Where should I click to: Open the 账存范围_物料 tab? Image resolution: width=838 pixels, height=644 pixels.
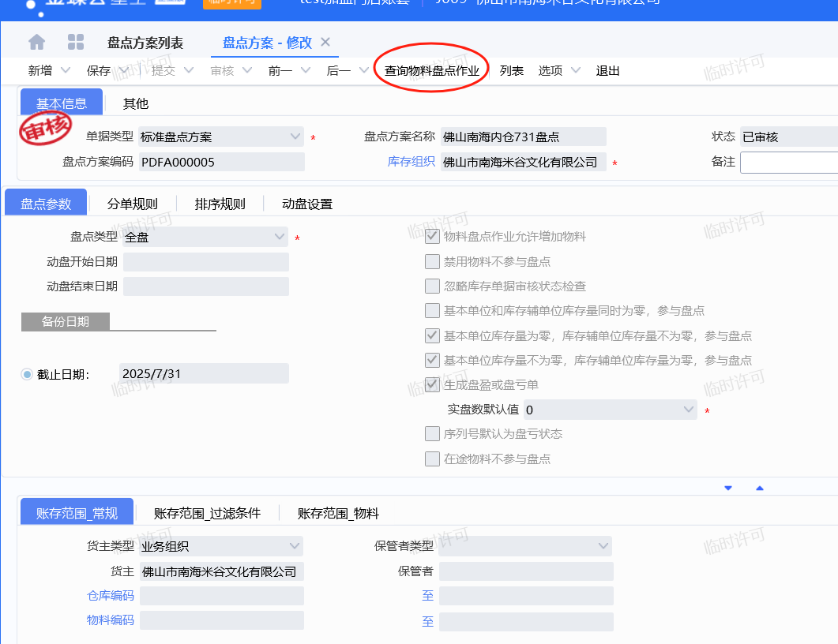pos(338,513)
